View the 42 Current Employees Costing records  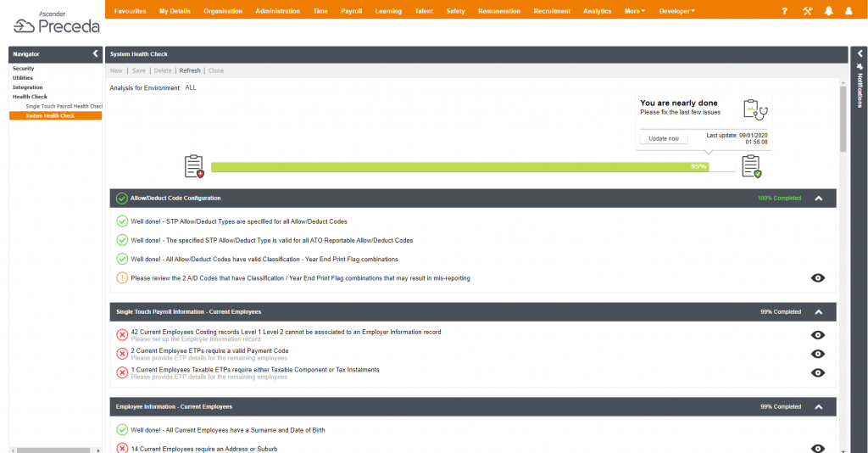(818, 335)
